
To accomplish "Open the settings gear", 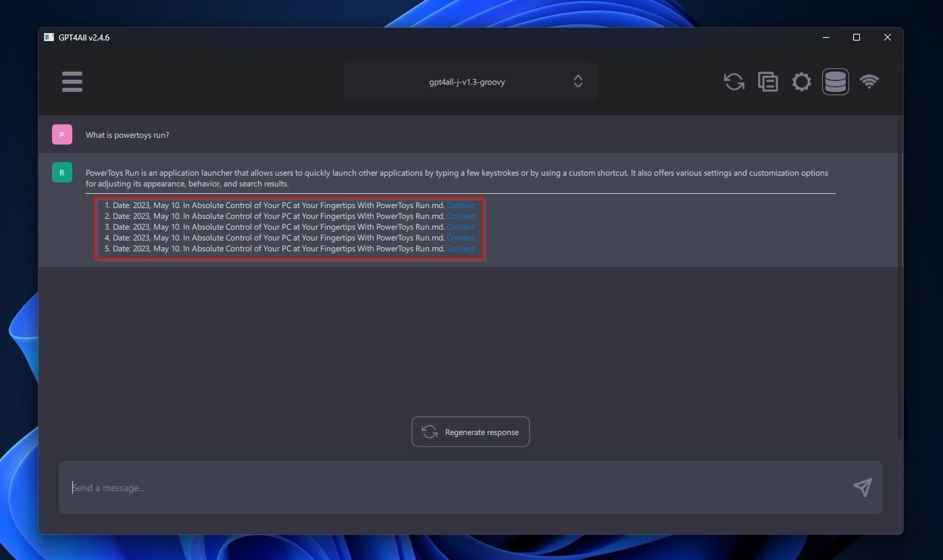I will 802,81.
